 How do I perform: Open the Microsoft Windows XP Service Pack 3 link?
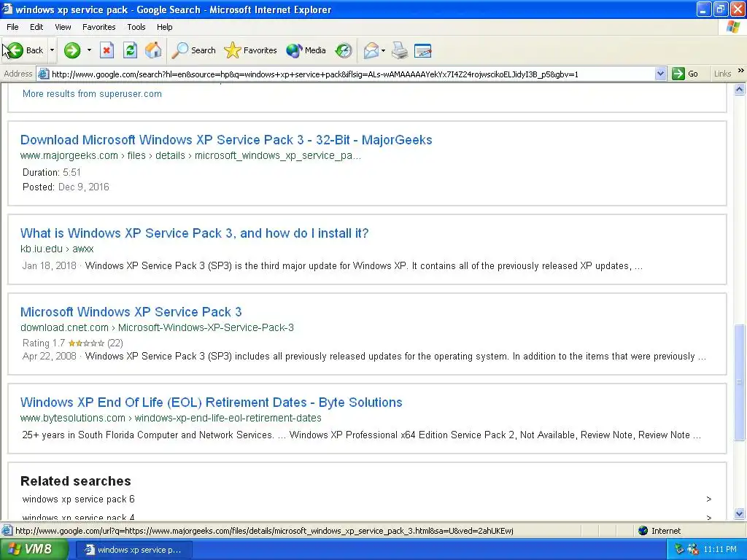[131, 311]
